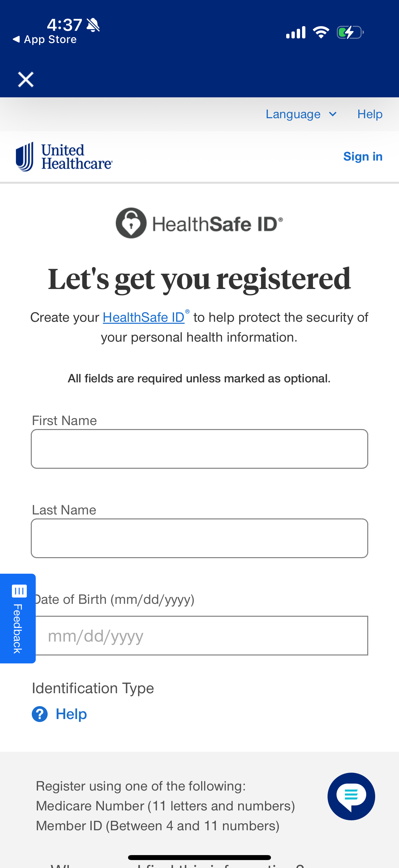Click the question mark help icon
This screenshot has width=399, height=868.
click(39, 714)
